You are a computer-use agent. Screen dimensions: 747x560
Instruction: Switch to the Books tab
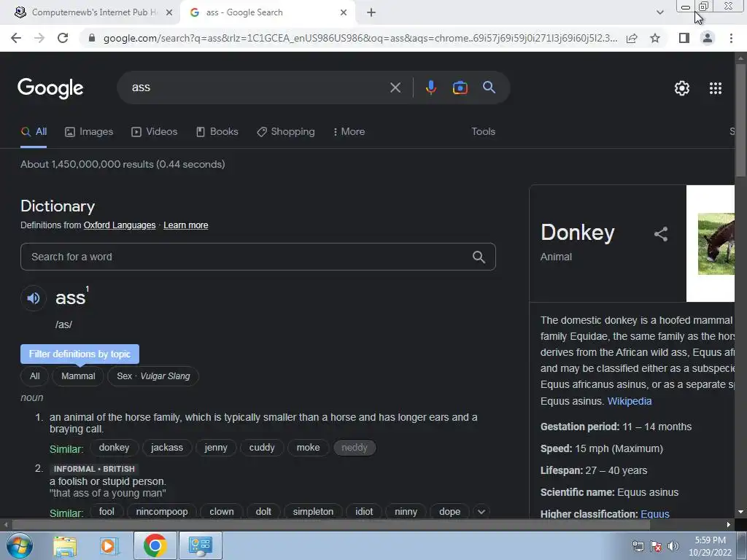[x=217, y=132]
